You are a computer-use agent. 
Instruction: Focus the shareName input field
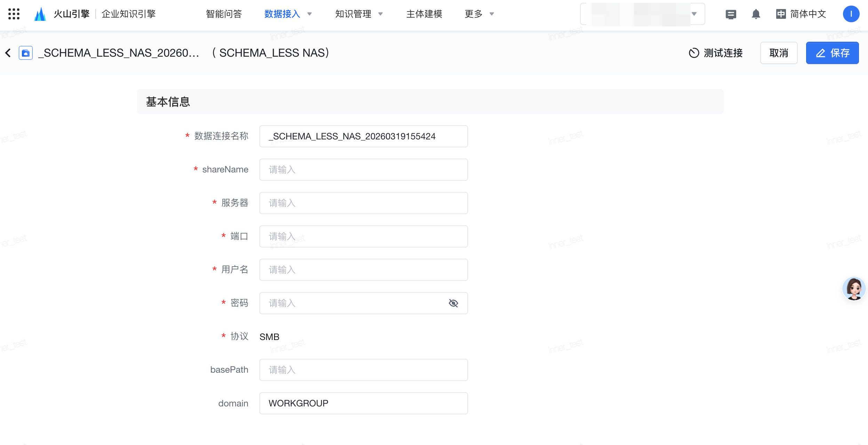coord(363,170)
